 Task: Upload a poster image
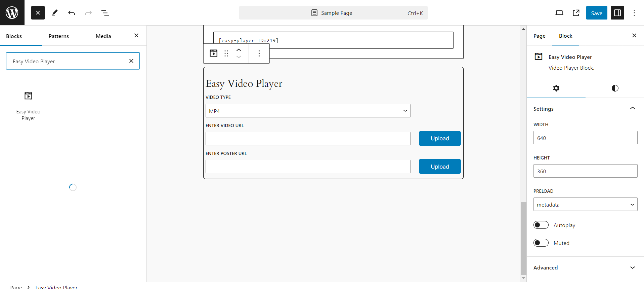click(x=440, y=167)
